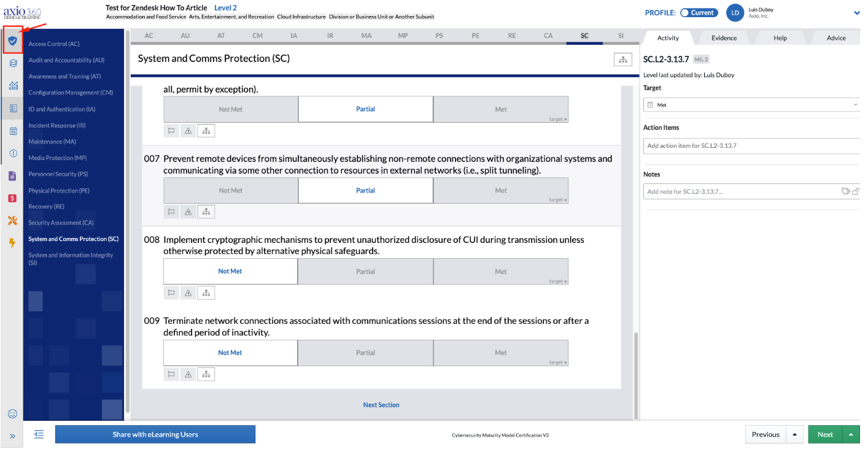Click the red dollar sign icon
Viewport: 868px width, 449px height.
click(x=12, y=198)
